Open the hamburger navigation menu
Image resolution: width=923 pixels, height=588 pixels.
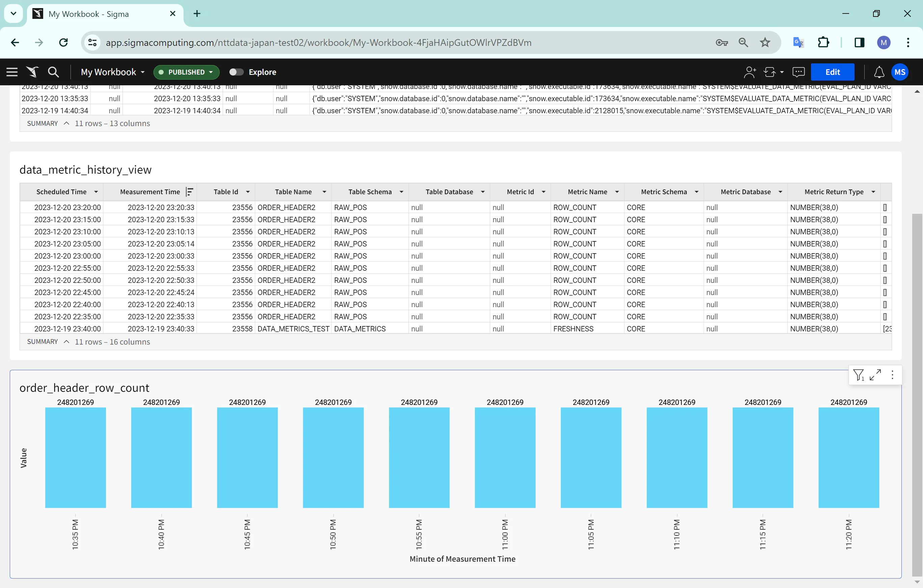(x=12, y=72)
